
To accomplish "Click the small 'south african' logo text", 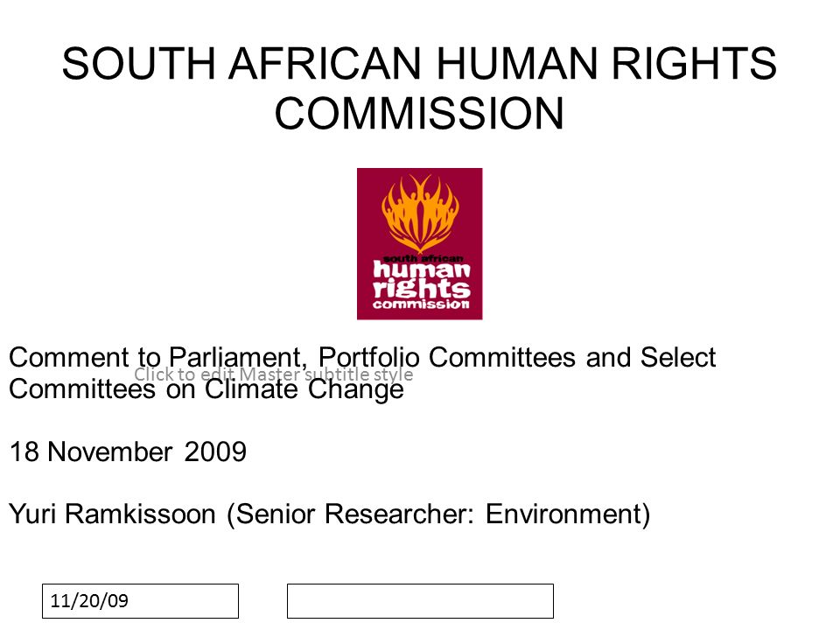I will click(x=423, y=258).
